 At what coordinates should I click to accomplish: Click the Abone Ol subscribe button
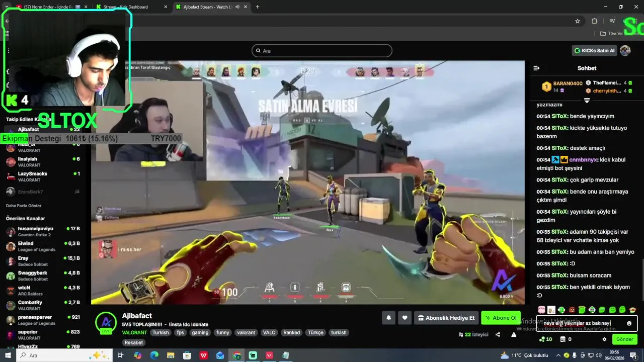(x=501, y=318)
